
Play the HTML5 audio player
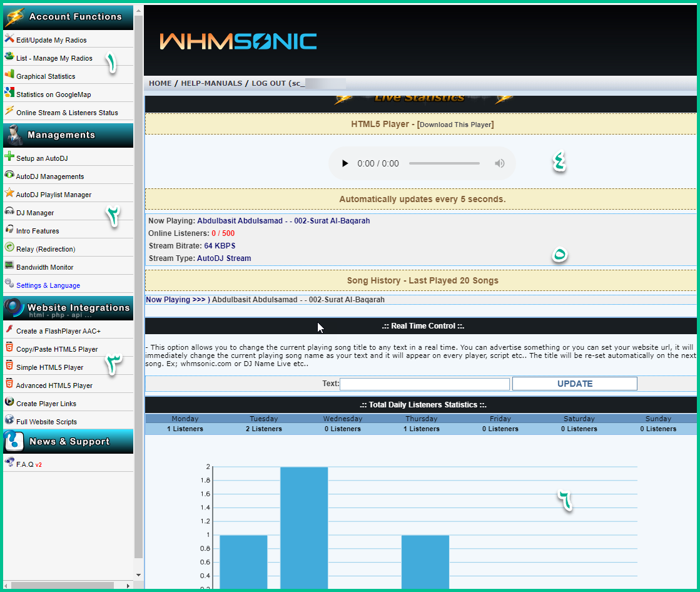[345, 163]
